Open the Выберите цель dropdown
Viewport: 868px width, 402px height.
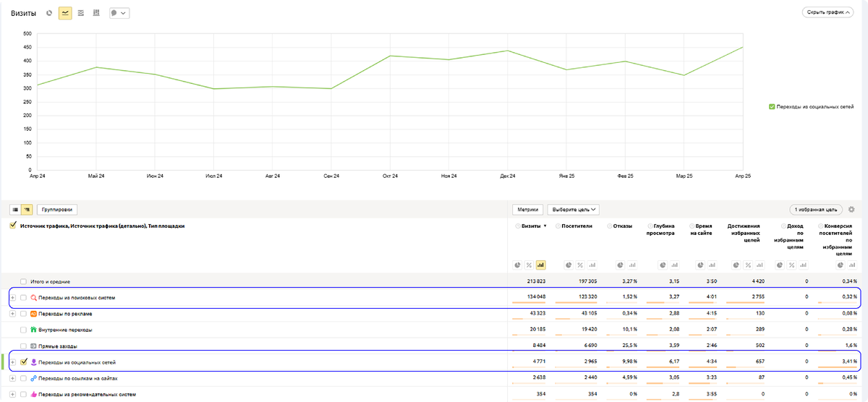[x=574, y=210]
